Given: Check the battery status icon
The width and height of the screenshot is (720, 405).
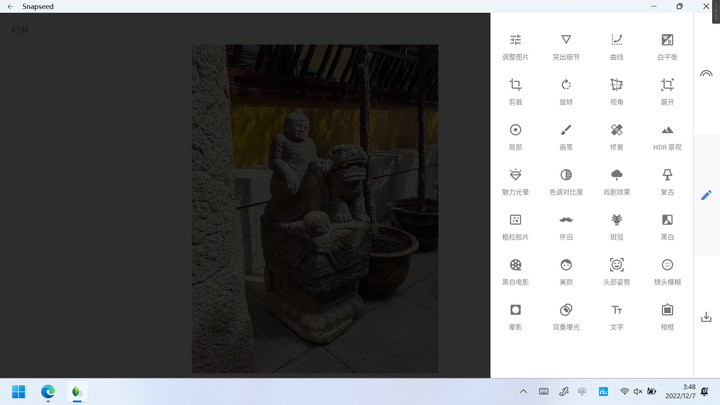Looking at the screenshot, I should [652, 392].
